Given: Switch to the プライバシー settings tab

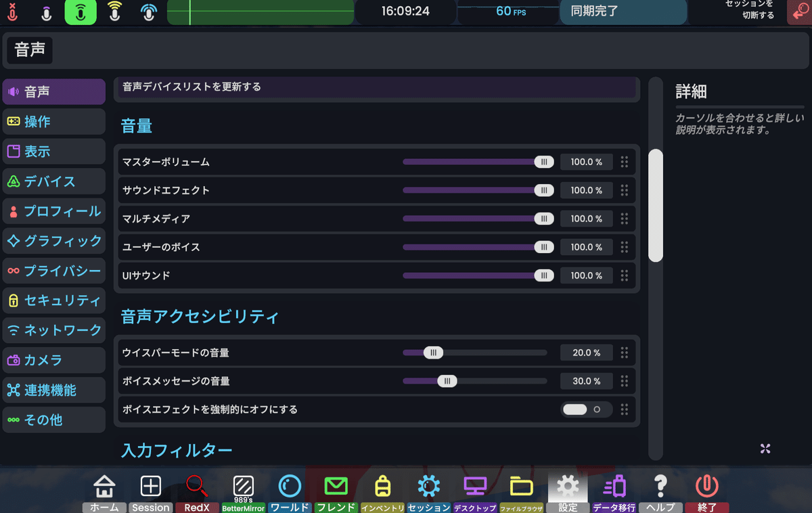Looking at the screenshot, I should tap(53, 271).
